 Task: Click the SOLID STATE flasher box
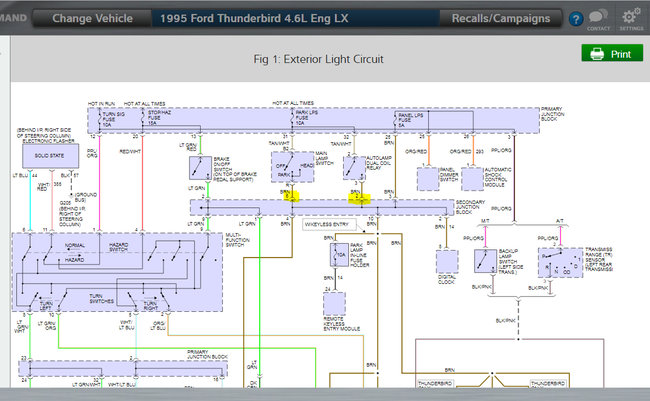point(50,156)
